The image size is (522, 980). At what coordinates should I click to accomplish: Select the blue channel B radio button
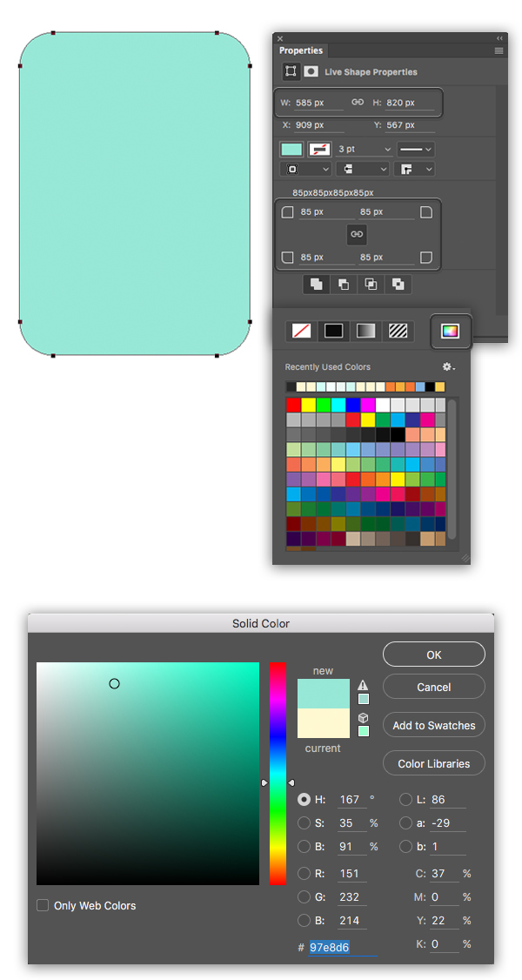coord(304,920)
